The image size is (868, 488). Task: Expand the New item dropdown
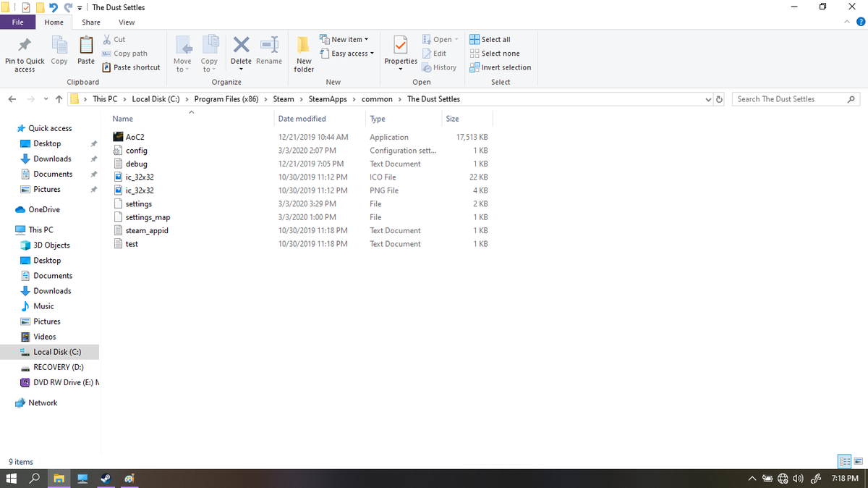click(344, 40)
